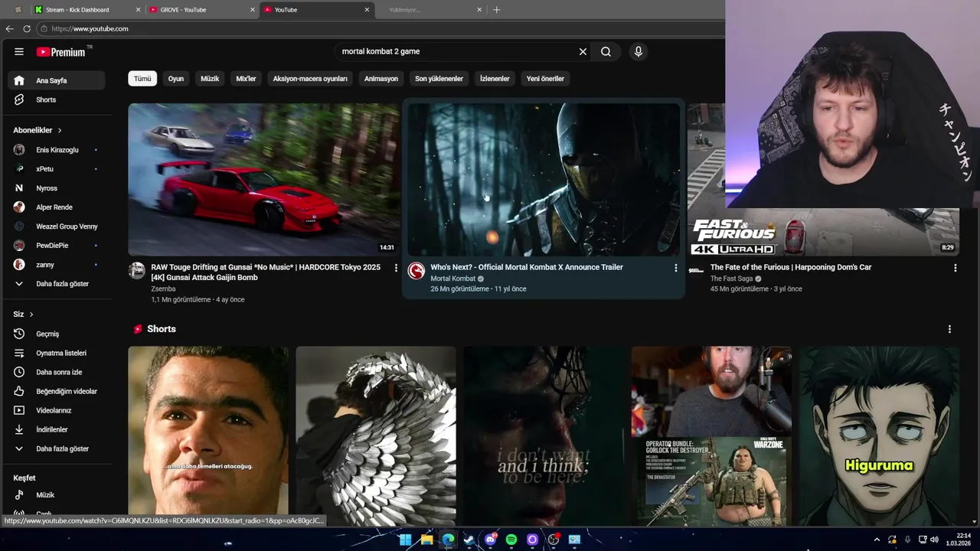Switch to GROVE - YouTube tab

[x=201, y=10]
